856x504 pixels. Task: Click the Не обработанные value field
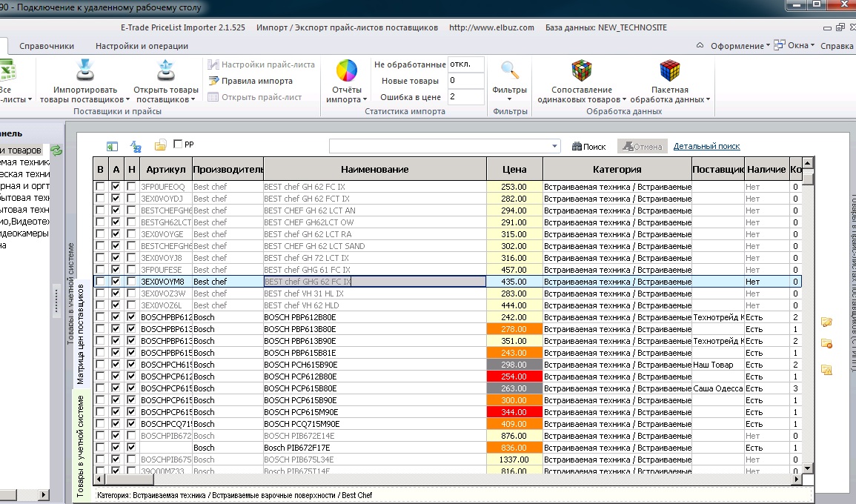tap(465, 64)
